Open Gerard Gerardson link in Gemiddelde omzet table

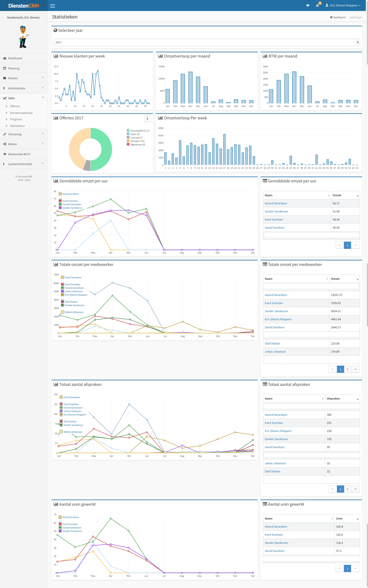[x=276, y=203]
